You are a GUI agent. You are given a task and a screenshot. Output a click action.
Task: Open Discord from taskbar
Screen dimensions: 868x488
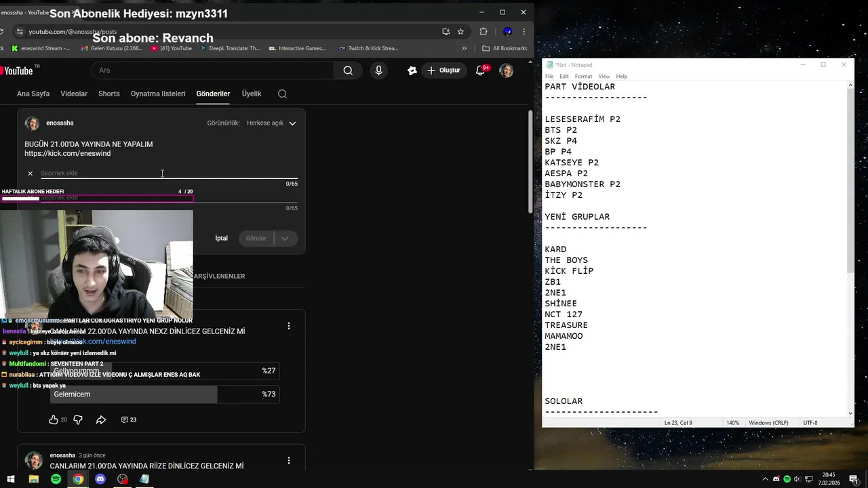(x=100, y=479)
